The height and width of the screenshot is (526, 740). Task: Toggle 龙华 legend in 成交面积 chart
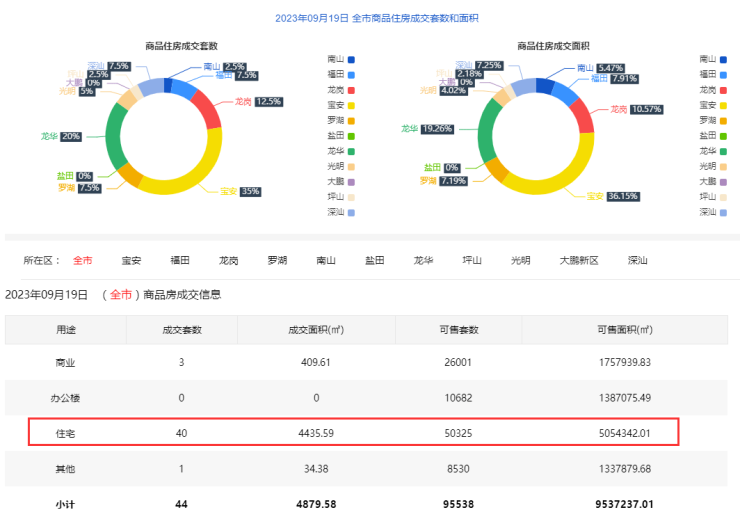(713, 150)
